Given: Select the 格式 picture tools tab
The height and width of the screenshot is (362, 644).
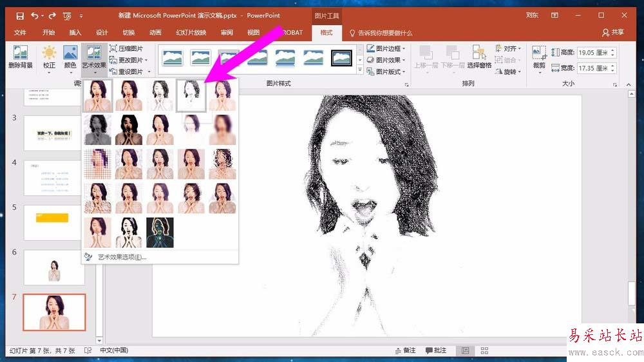Looking at the screenshot, I should 327,32.
